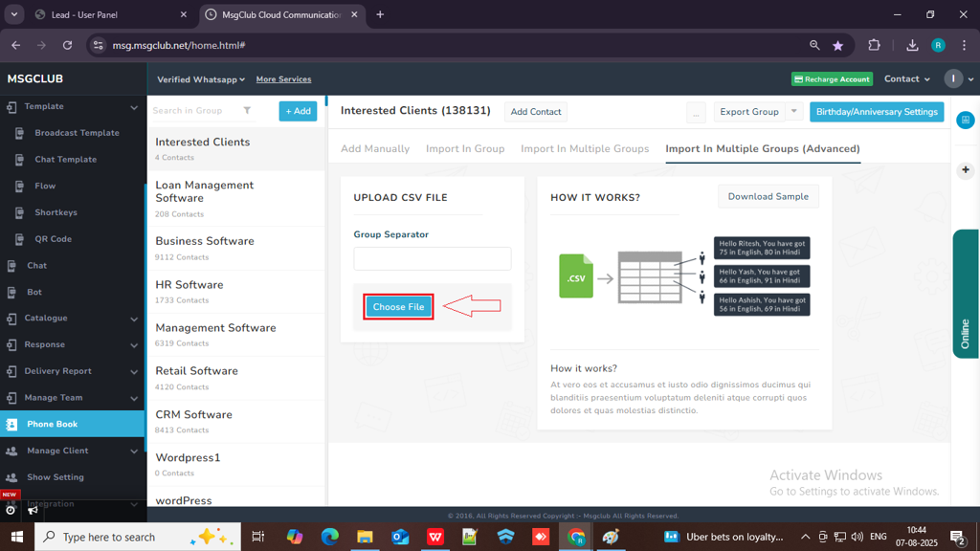Open Outlook from taskbar
The image size is (980, 551).
400,537
